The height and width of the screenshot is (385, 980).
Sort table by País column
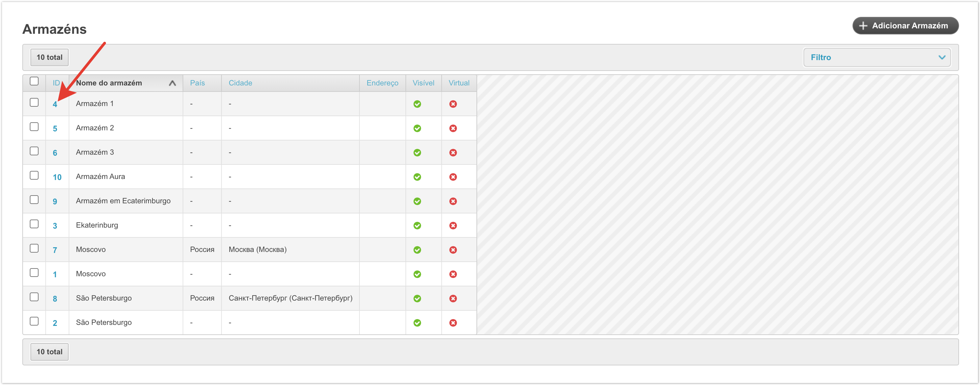[197, 83]
